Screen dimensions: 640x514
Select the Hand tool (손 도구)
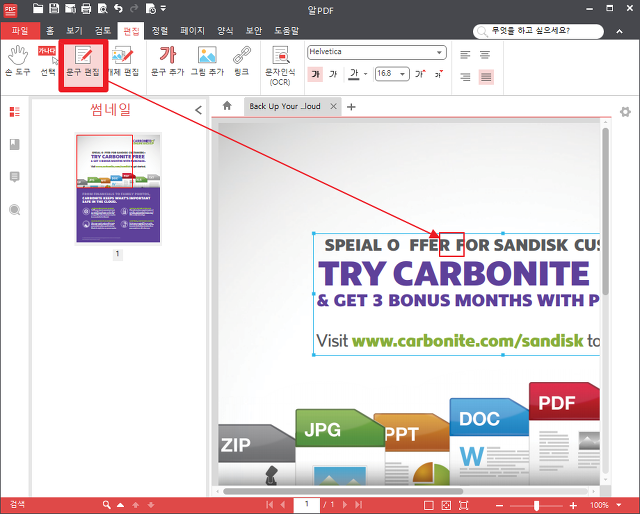click(18, 61)
